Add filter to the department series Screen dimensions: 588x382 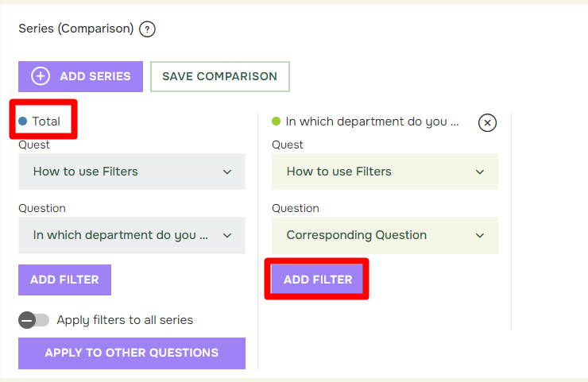click(x=317, y=280)
